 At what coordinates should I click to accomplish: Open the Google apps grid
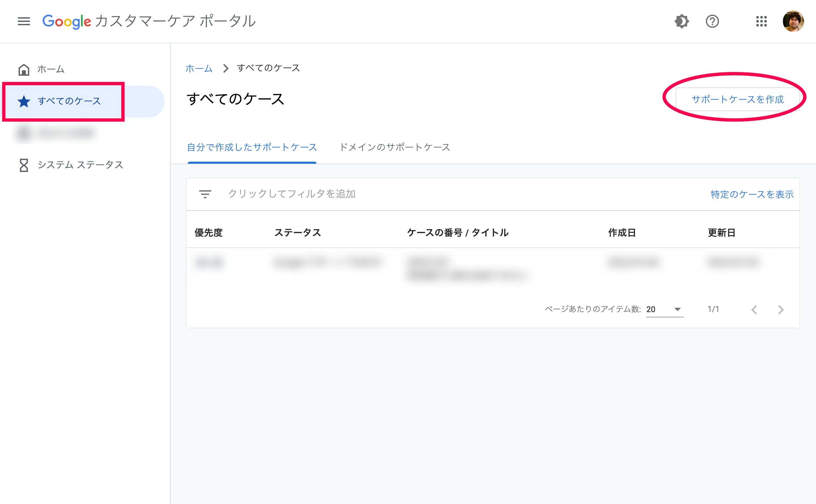click(x=761, y=21)
